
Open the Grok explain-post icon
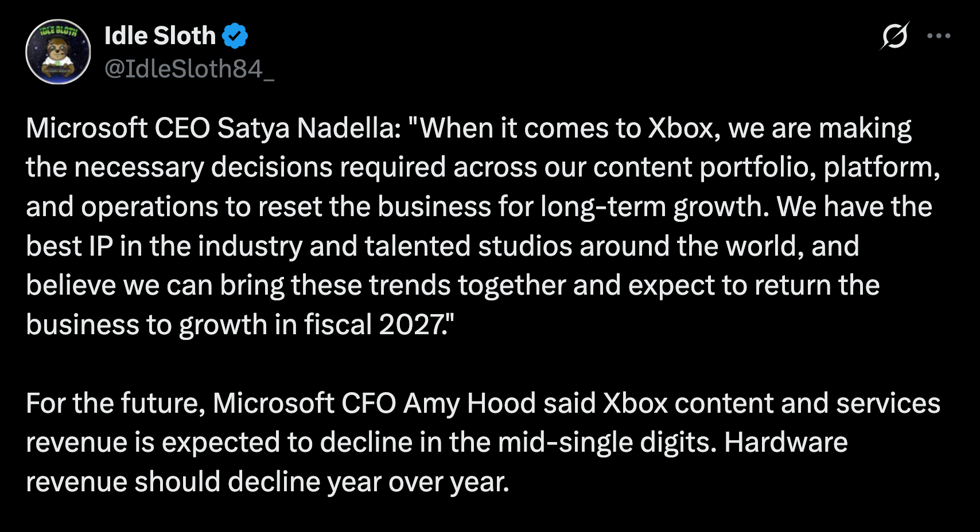(x=895, y=36)
